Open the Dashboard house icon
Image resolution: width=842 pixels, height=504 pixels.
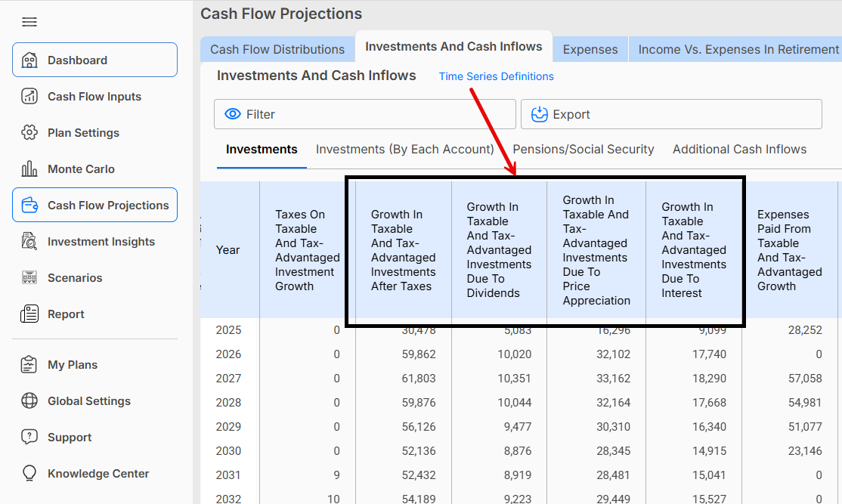pyautogui.click(x=29, y=60)
